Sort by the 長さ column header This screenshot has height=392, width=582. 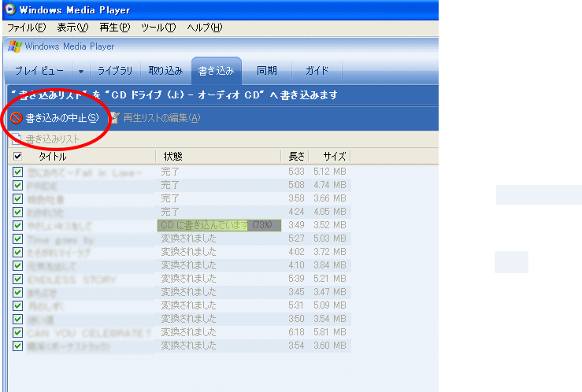point(296,156)
